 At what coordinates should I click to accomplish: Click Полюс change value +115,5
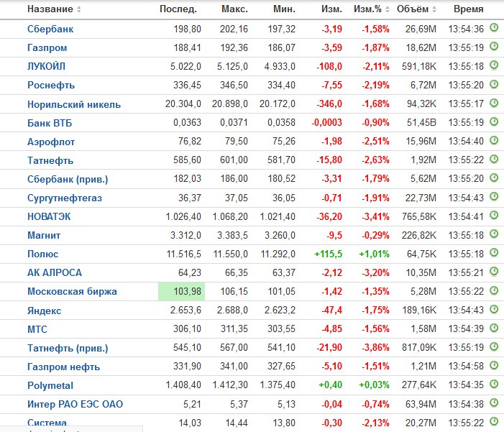tap(328, 254)
